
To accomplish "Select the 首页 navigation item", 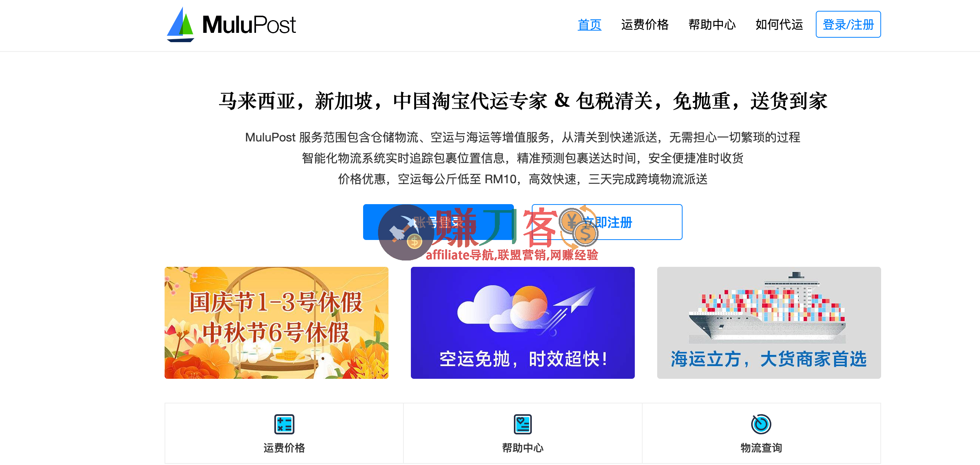I will (x=589, y=25).
